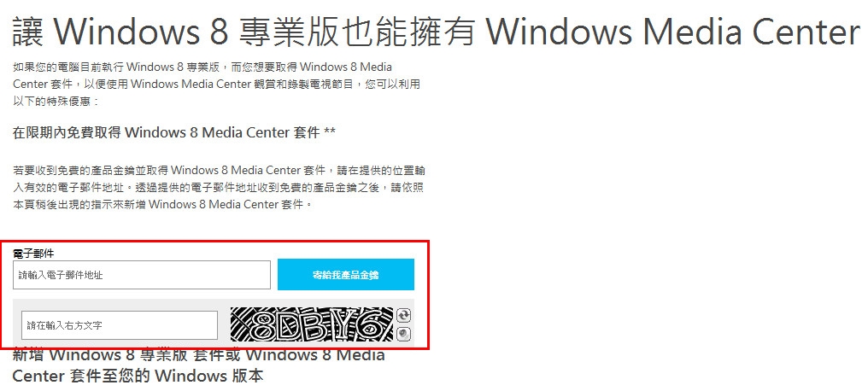
Task: Click the digit 8 in the CAPTCHA image
Action: click(x=263, y=329)
